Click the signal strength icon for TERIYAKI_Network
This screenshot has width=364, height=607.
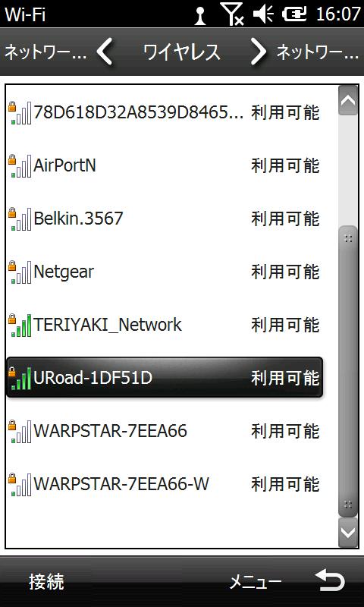[20, 325]
